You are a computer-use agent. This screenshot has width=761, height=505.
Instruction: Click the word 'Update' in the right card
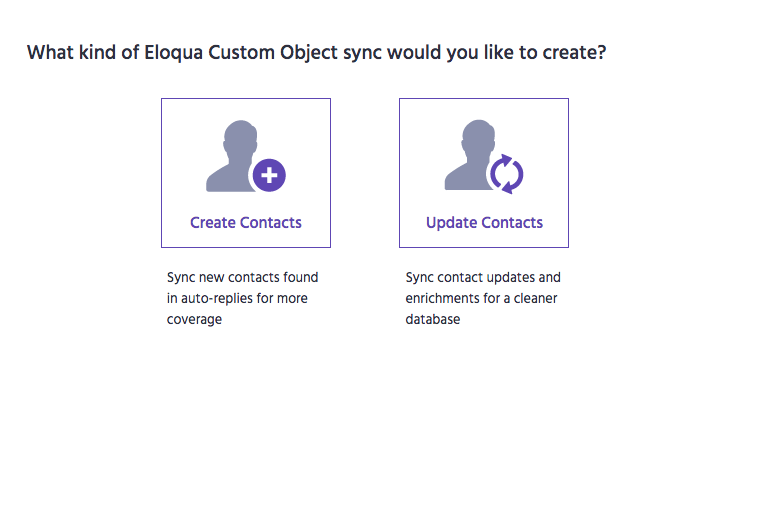[451, 222]
